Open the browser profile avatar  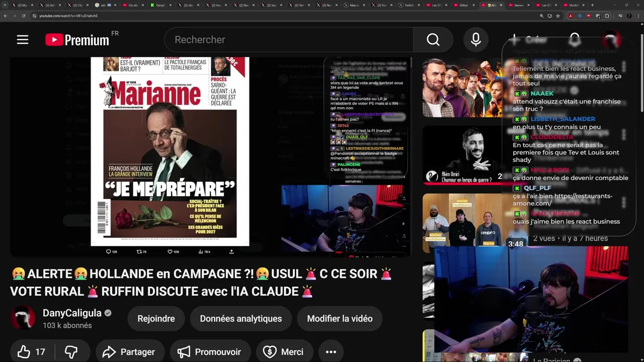(x=629, y=16)
